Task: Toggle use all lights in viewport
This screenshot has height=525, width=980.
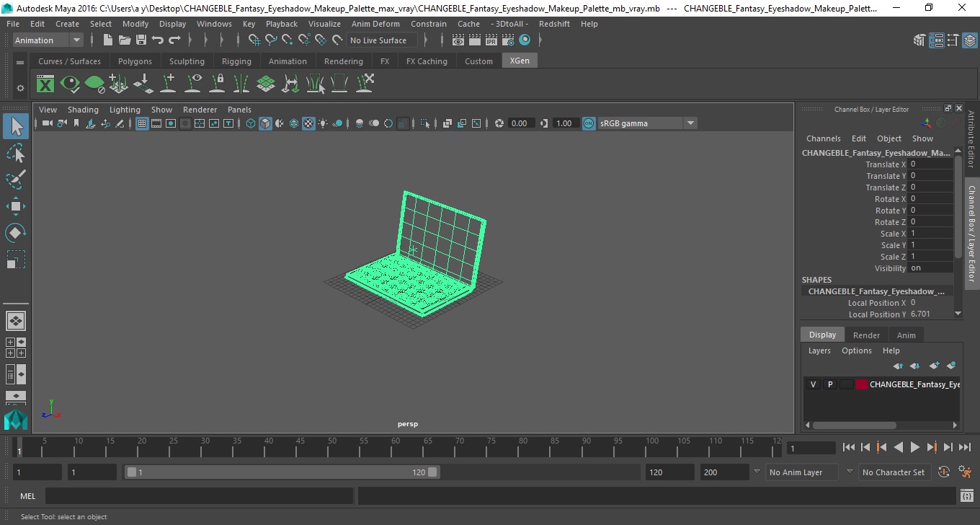Action: [x=323, y=123]
